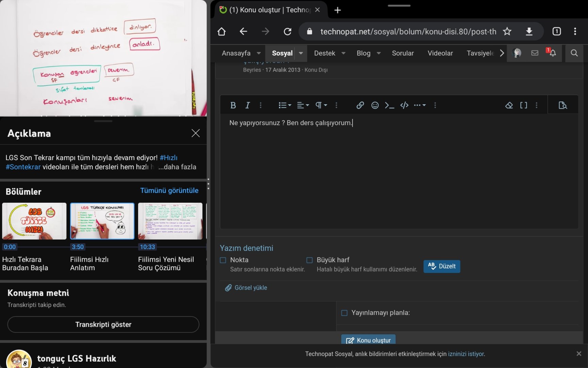Open the insert more options dropdown
588x368 pixels.
(420, 105)
